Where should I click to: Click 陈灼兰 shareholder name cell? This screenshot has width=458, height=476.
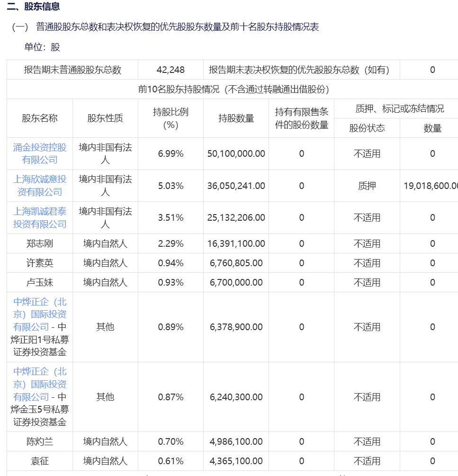(40, 441)
